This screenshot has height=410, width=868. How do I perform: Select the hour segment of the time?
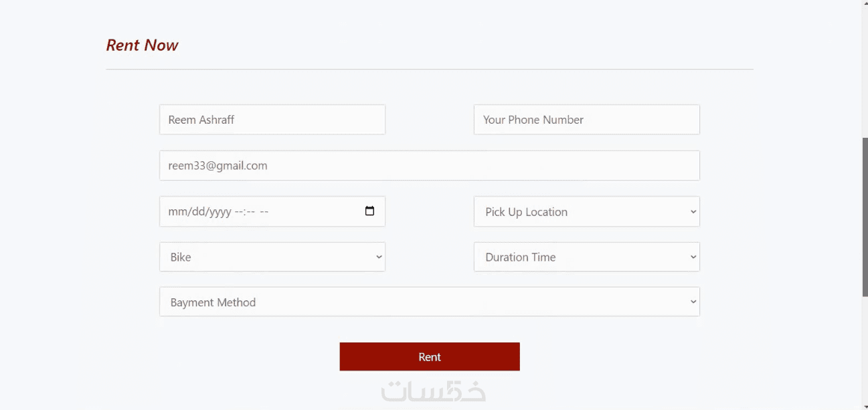pyautogui.click(x=239, y=212)
